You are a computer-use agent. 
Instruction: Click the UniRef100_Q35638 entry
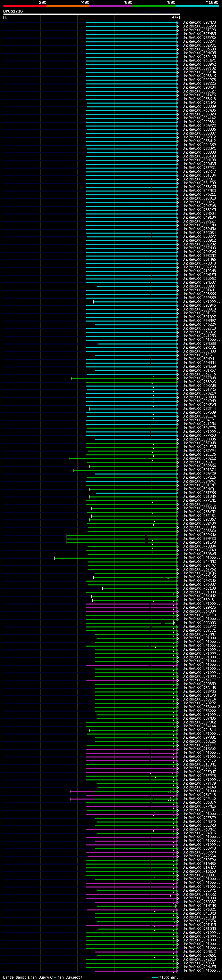(199, 49)
